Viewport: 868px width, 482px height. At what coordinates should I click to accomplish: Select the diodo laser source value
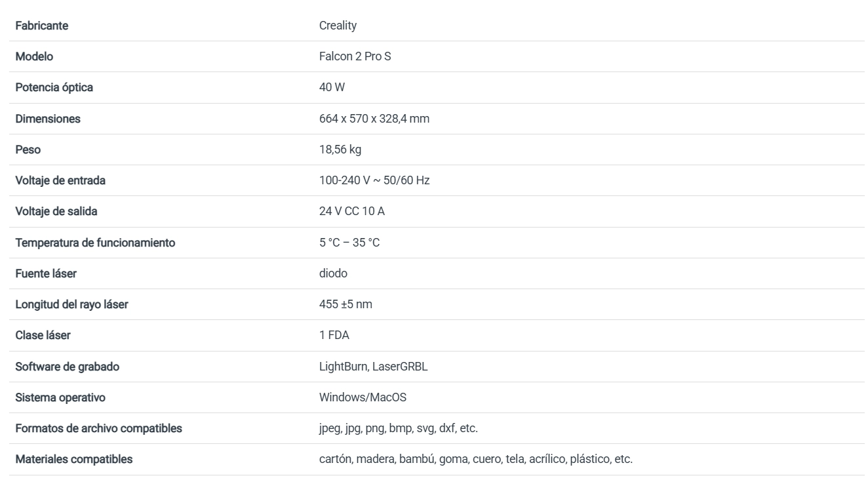tap(333, 273)
